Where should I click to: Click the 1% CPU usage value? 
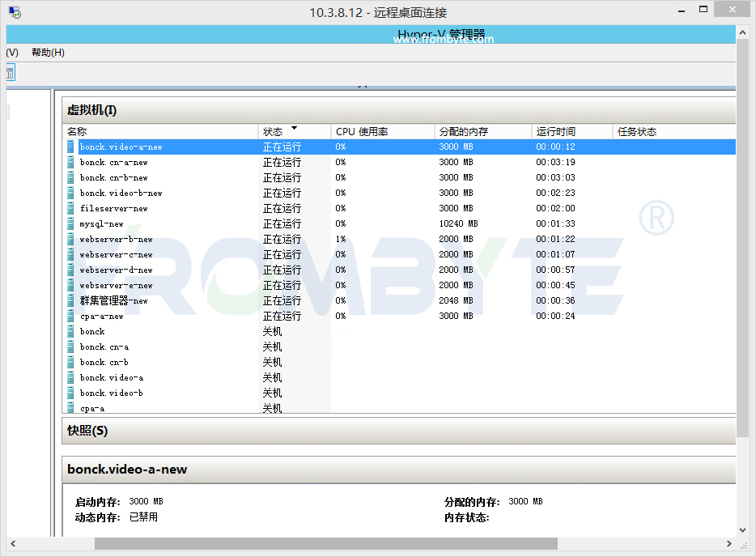coord(341,239)
